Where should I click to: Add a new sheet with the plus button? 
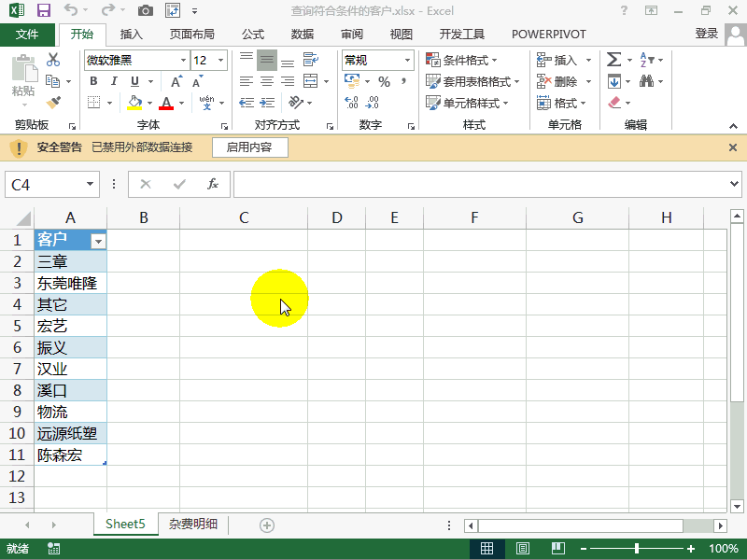267,525
